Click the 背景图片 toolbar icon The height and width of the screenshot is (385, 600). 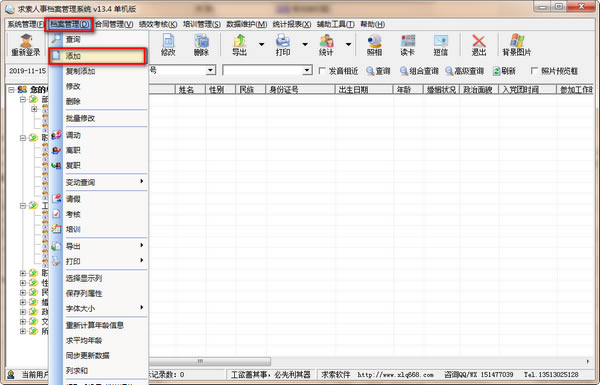click(517, 45)
